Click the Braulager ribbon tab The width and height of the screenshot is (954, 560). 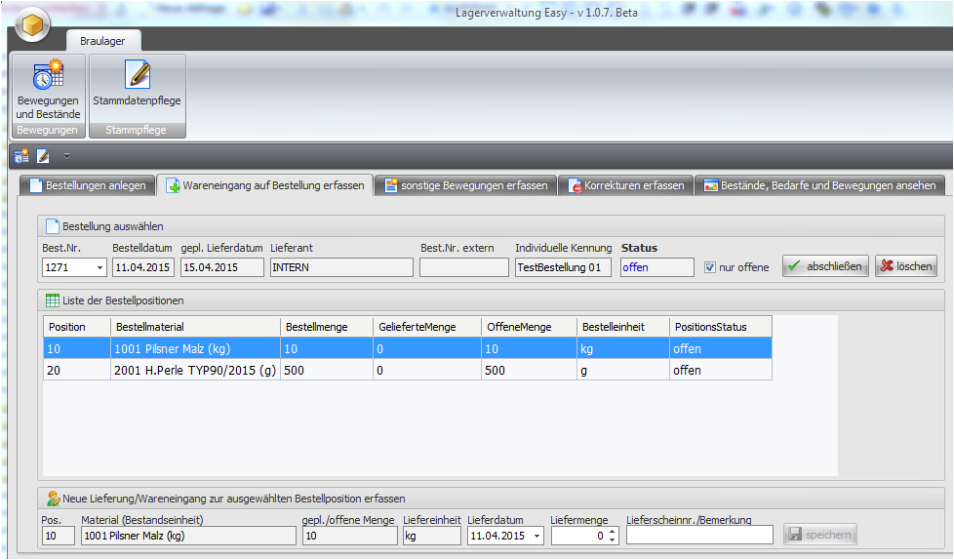pos(103,41)
